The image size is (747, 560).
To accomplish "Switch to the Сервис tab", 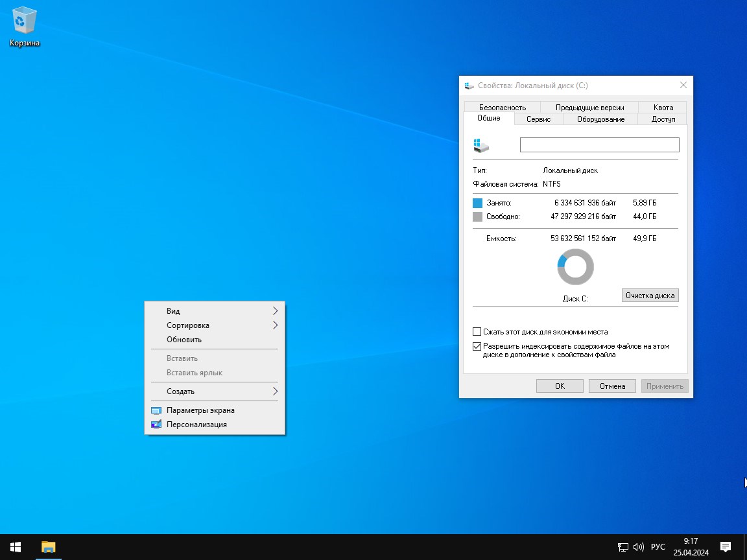I will tap(538, 119).
